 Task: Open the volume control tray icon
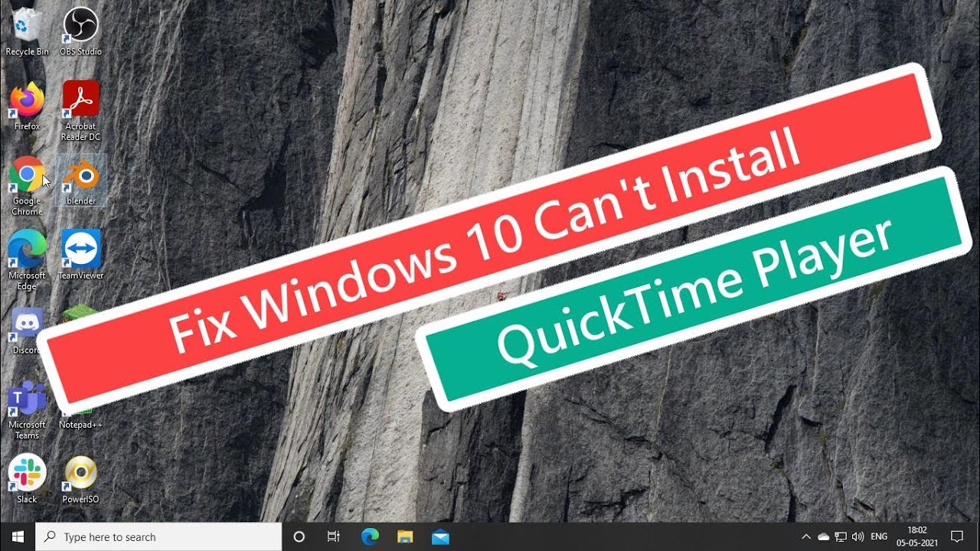tap(857, 536)
